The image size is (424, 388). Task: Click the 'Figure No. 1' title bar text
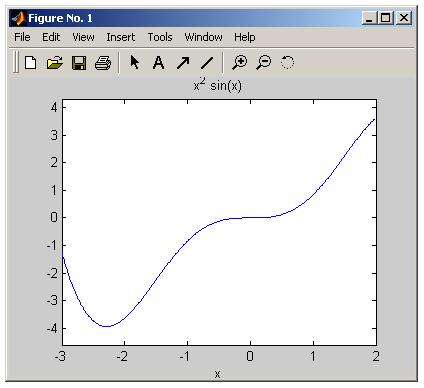(x=60, y=18)
